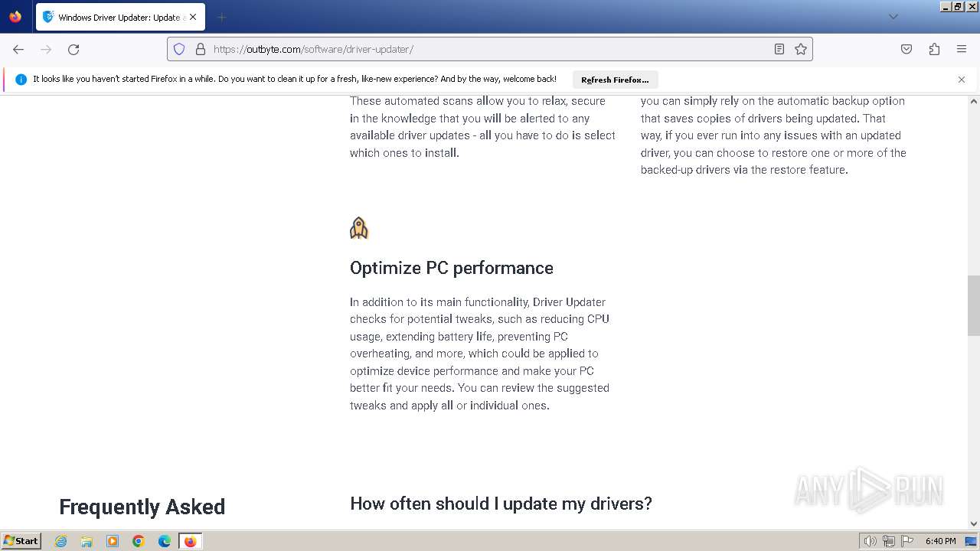Click the scrollbar up arrow

[x=974, y=101]
